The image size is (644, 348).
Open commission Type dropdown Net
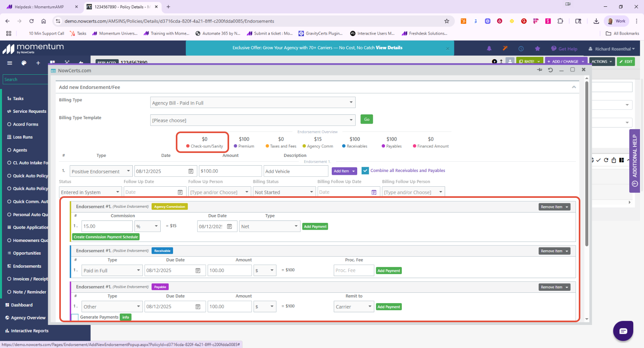point(269,226)
